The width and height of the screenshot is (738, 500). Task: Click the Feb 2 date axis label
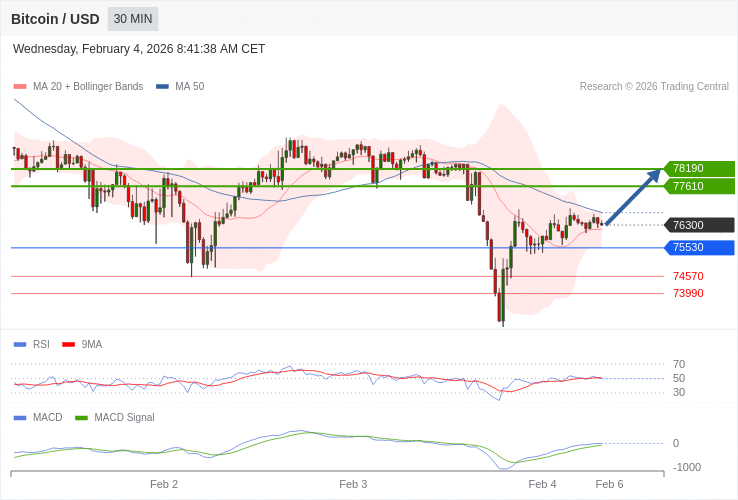pos(164,484)
